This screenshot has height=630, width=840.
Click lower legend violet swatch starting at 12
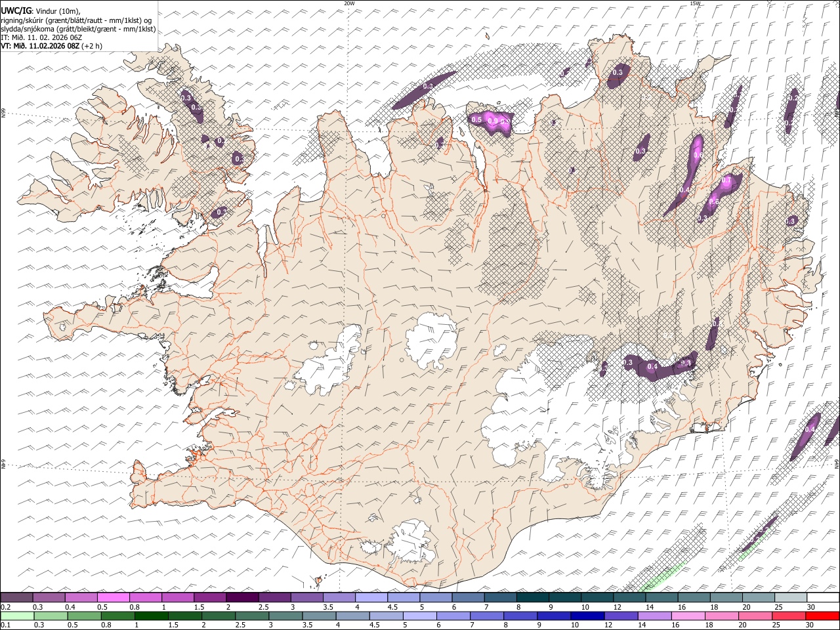click(621, 616)
